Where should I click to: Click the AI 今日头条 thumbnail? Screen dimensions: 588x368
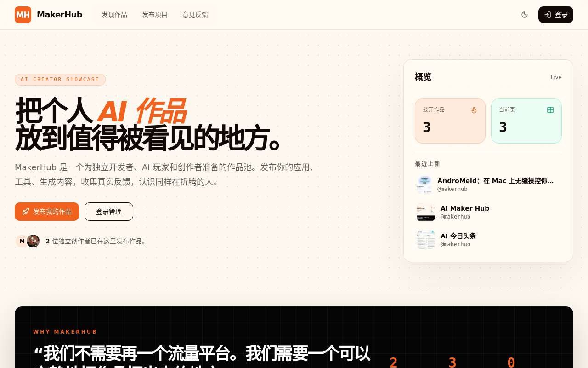click(x=426, y=240)
